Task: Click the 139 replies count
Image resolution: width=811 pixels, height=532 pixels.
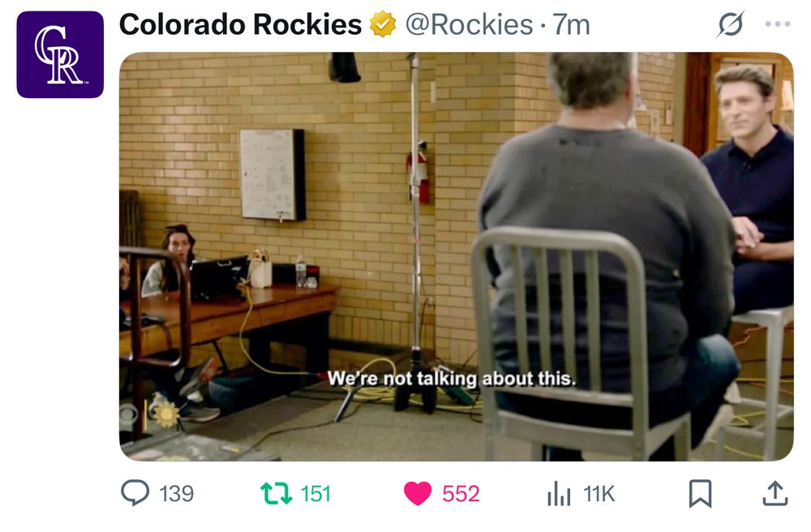Action: click(176, 494)
